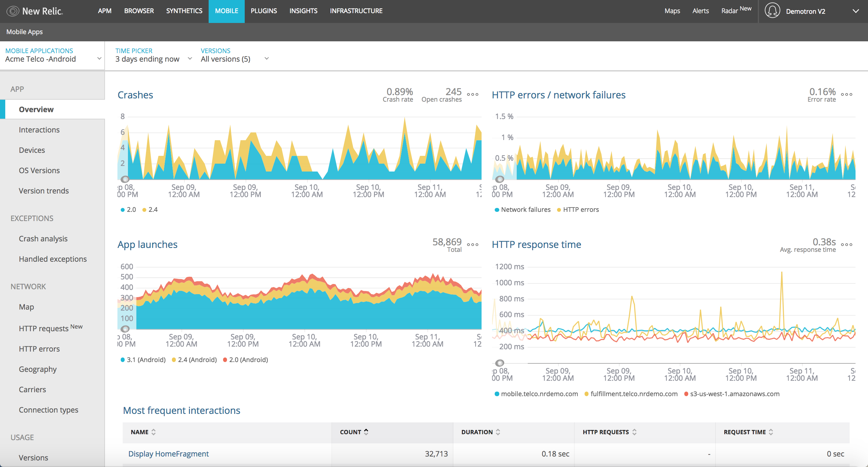This screenshot has width=868, height=467.
Task: Click the HTTP response time title
Action: point(536,245)
